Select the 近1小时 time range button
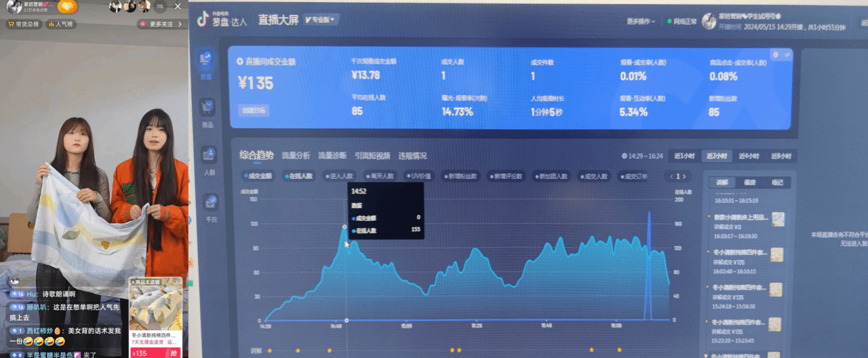 [684, 156]
